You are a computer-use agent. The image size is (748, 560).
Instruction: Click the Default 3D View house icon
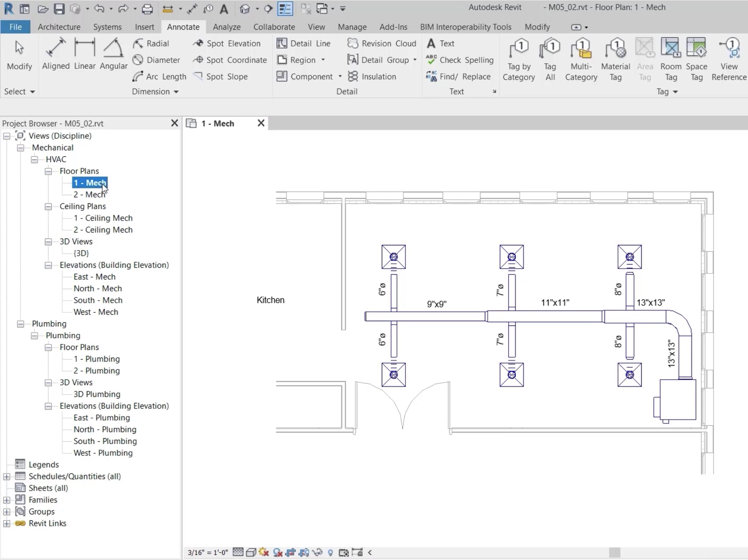(245, 8)
